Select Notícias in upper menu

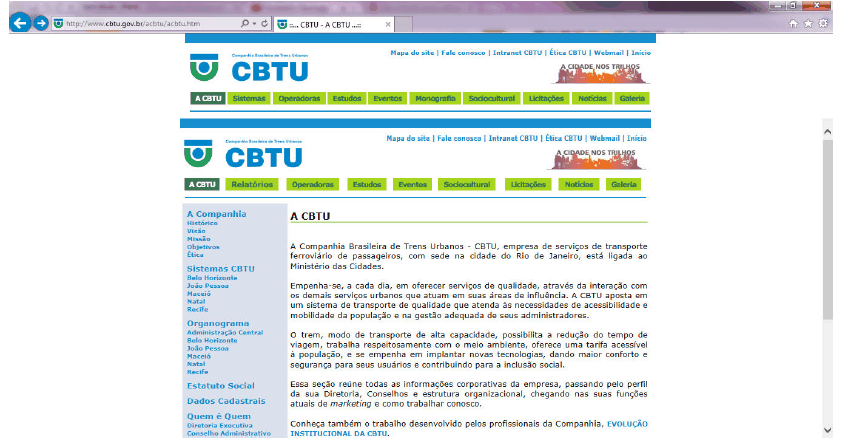(x=592, y=98)
